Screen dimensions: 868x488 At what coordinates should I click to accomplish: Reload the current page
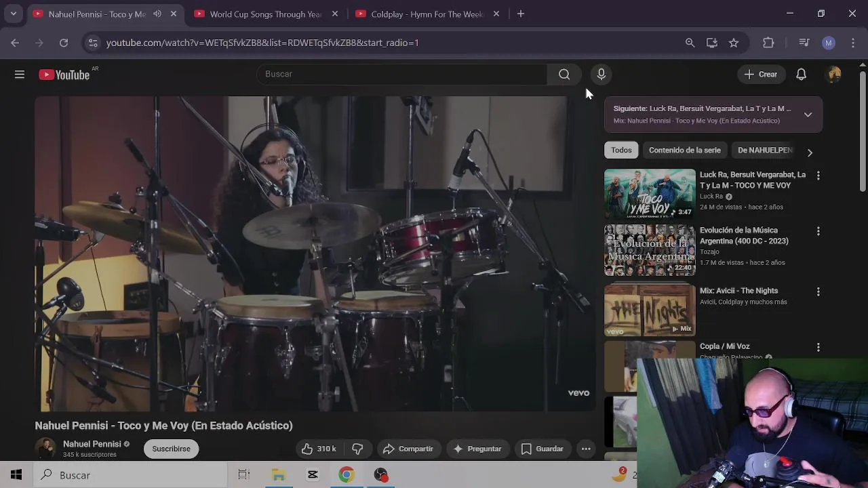(64, 43)
